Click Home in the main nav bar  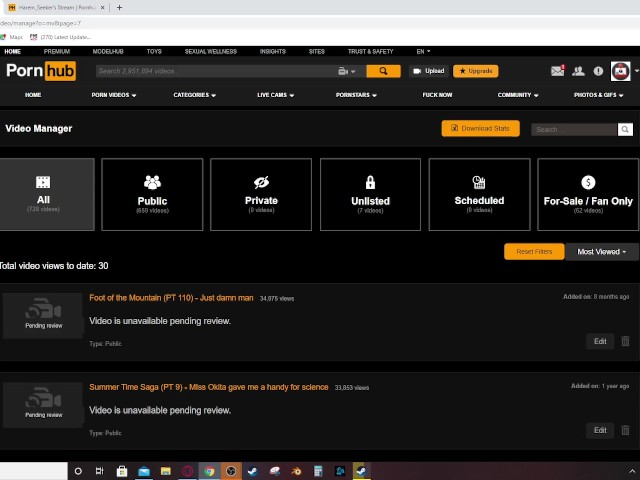pyautogui.click(x=33, y=95)
